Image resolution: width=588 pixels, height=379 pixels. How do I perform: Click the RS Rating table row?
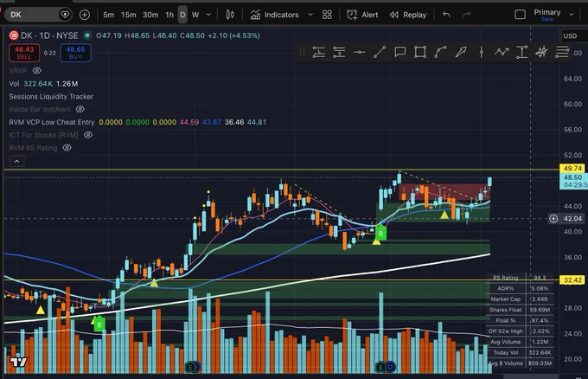pos(521,278)
